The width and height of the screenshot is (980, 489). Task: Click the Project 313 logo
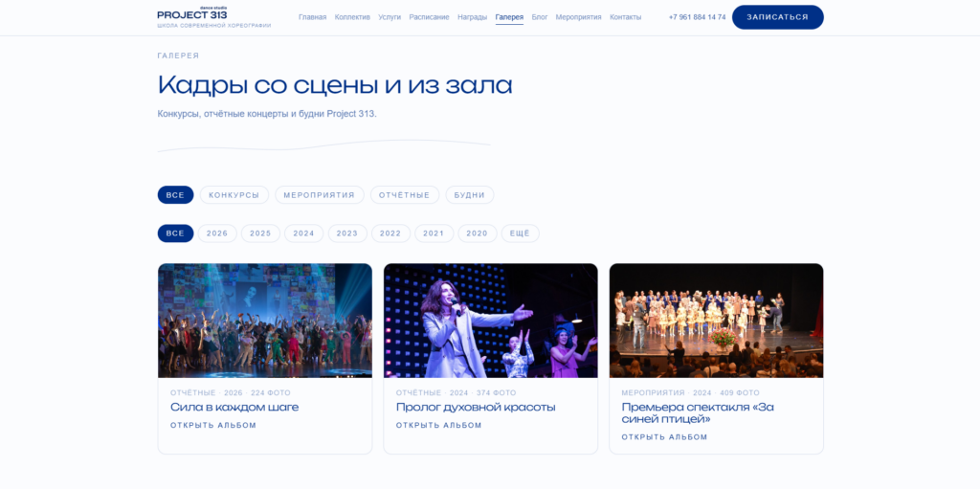tap(192, 13)
